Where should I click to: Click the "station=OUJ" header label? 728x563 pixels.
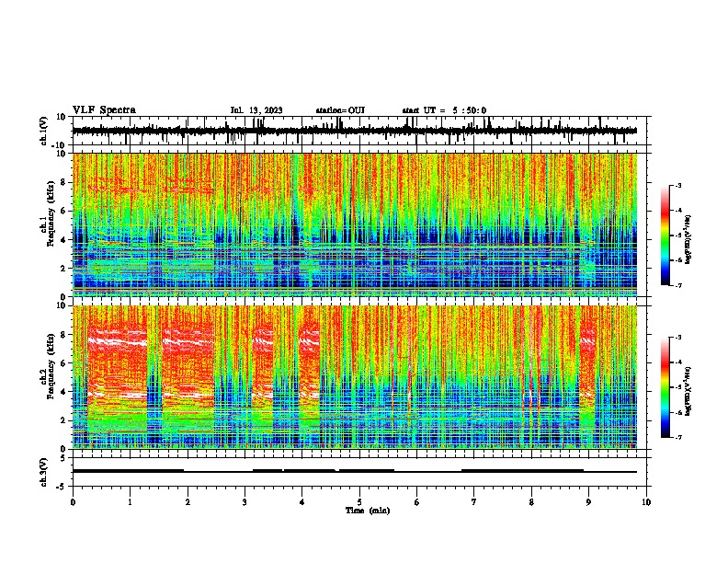click(340, 110)
